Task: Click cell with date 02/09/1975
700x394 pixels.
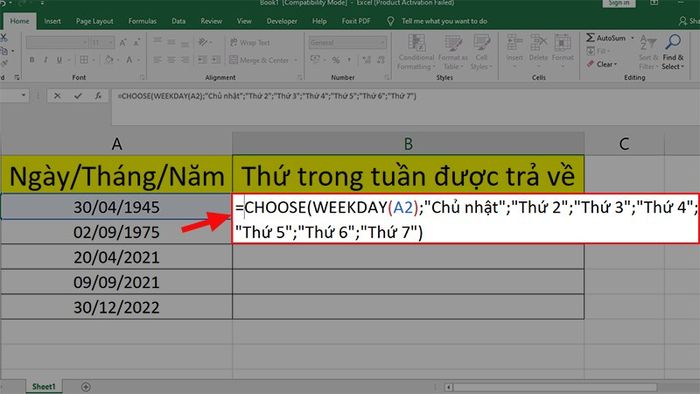Action: coord(117,232)
